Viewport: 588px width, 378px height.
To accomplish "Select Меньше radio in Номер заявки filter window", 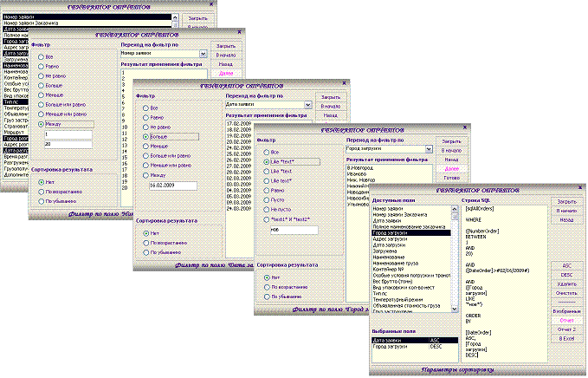I will [x=41, y=95].
